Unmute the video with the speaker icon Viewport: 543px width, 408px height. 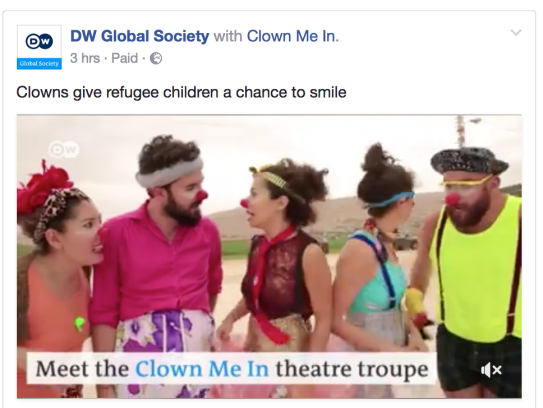tap(491, 370)
